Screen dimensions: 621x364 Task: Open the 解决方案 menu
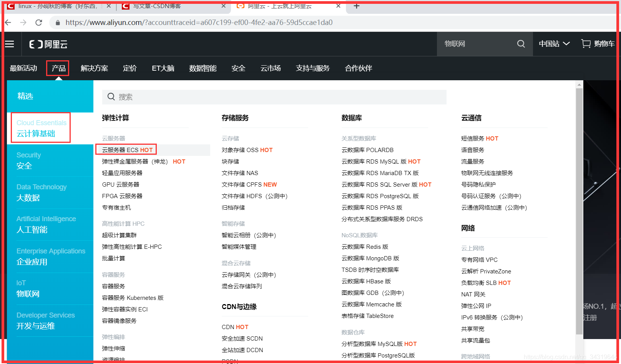[x=94, y=68]
